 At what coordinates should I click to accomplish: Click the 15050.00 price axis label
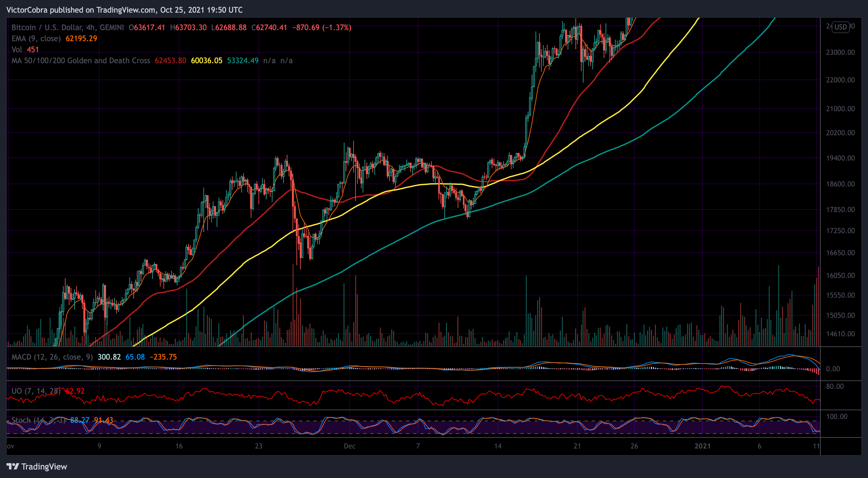click(840, 315)
